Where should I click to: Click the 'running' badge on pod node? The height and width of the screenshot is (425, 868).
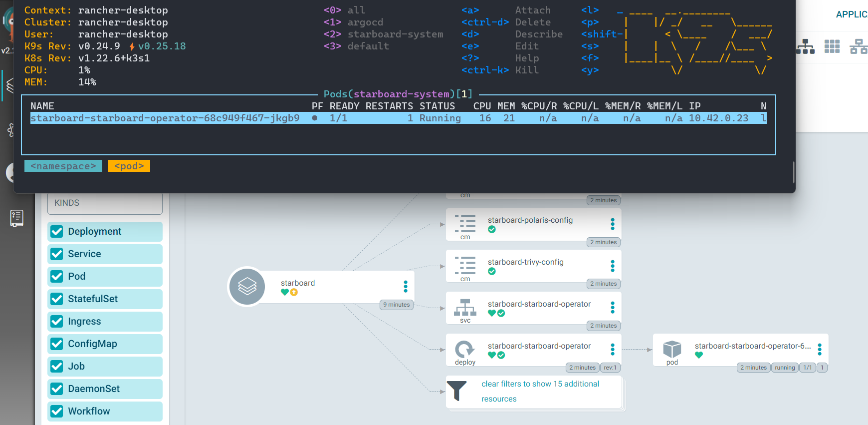[x=785, y=368]
